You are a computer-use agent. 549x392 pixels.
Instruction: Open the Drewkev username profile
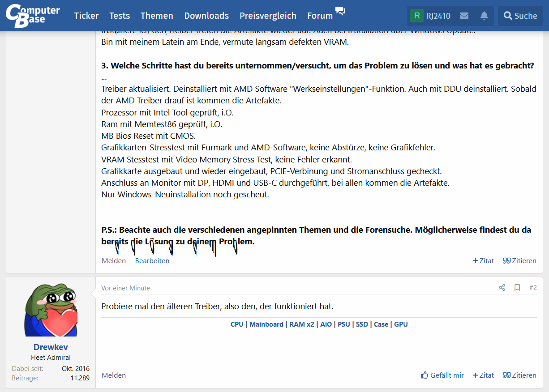point(51,347)
